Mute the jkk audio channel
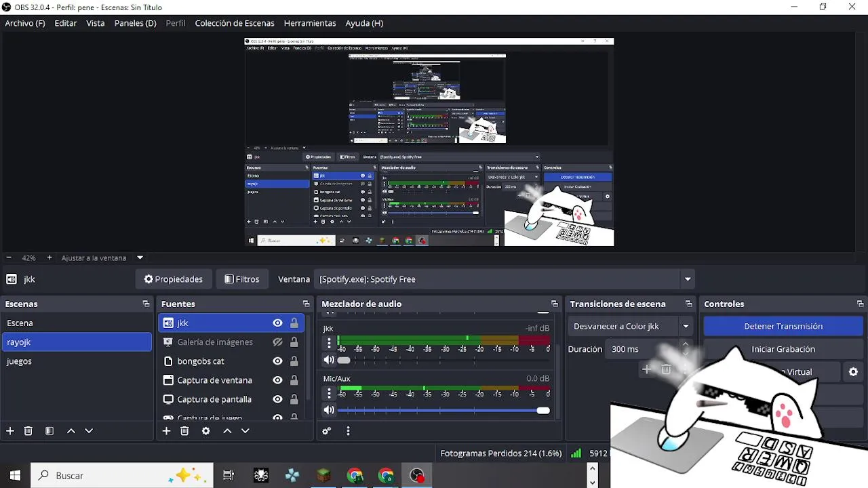This screenshot has width=868, height=488. click(x=329, y=361)
